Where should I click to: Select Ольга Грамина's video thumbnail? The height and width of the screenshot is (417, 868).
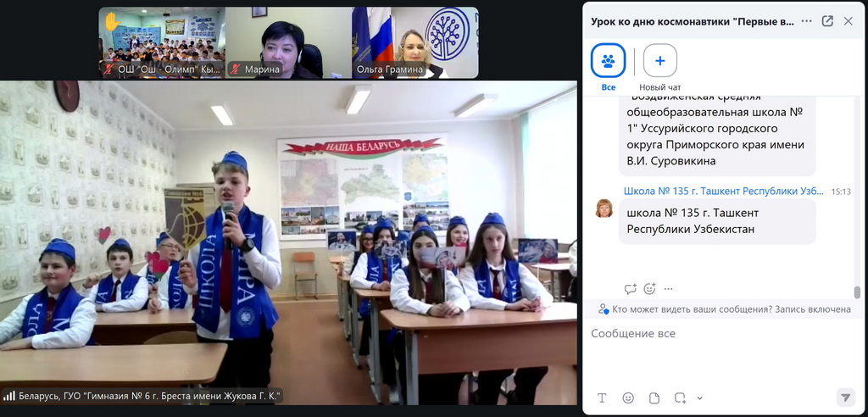[x=415, y=43]
